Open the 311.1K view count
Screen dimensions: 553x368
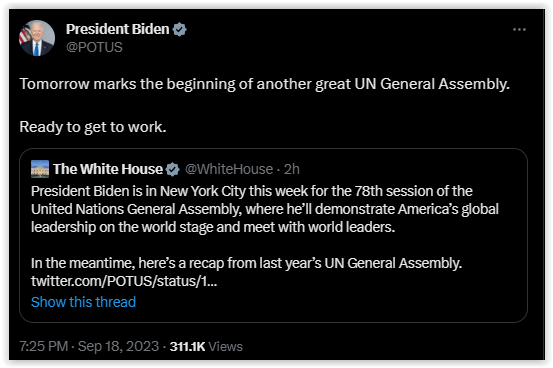pyautogui.click(x=187, y=346)
